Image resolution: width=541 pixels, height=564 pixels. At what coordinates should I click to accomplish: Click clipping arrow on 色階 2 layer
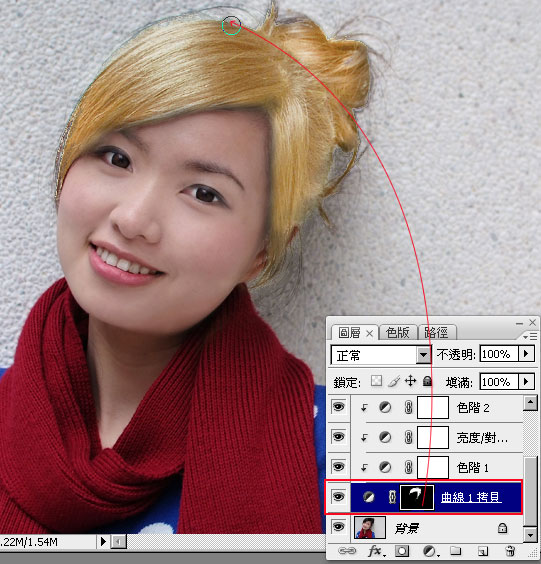(x=364, y=408)
